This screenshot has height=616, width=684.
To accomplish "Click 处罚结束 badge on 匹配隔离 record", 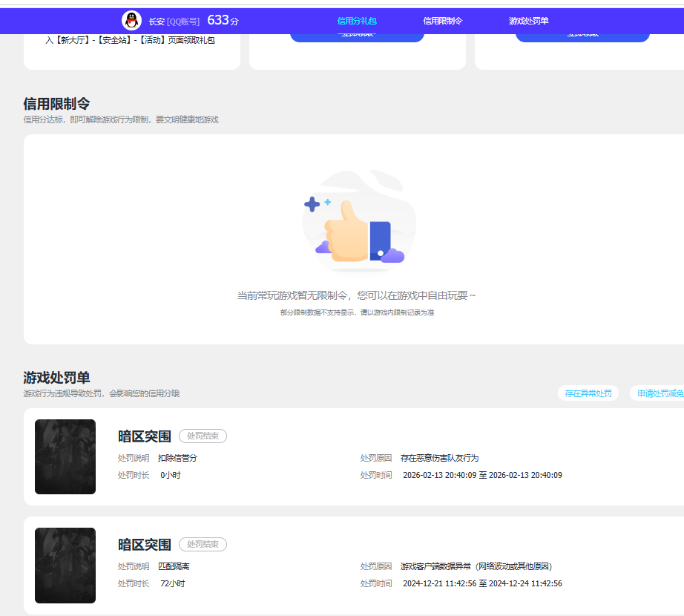I will [x=203, y=544].
